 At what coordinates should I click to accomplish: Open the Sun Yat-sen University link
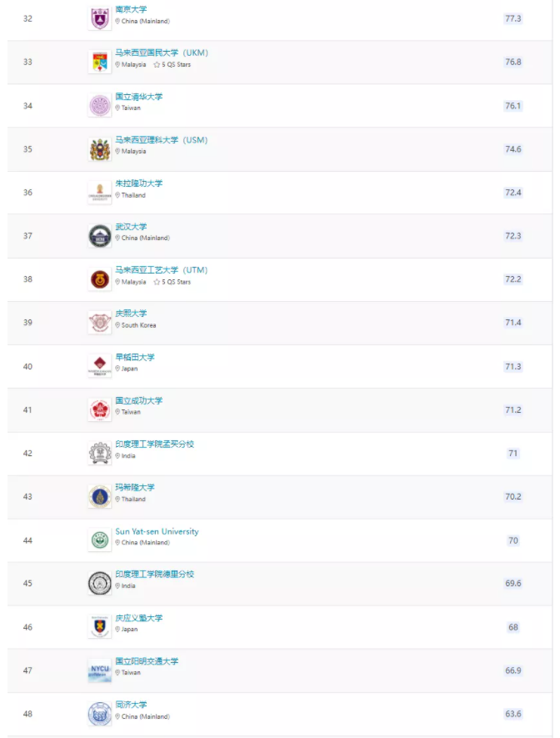(x=157, y=531)
